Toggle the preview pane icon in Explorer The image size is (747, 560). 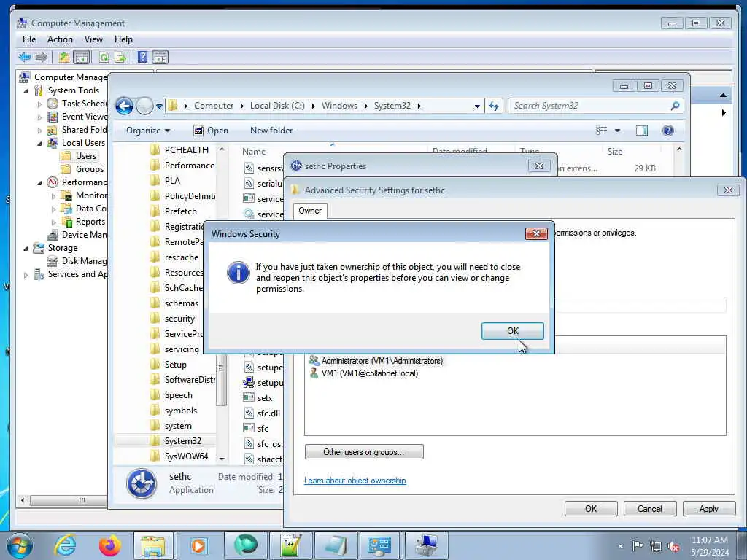click(642, 131)
